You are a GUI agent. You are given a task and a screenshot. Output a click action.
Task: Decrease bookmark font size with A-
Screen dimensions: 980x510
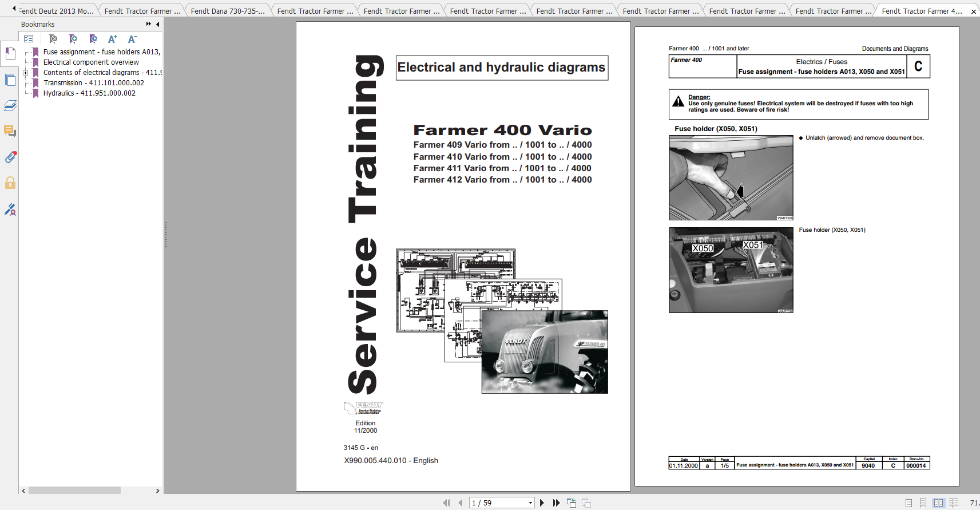click(x=132, y=39)
